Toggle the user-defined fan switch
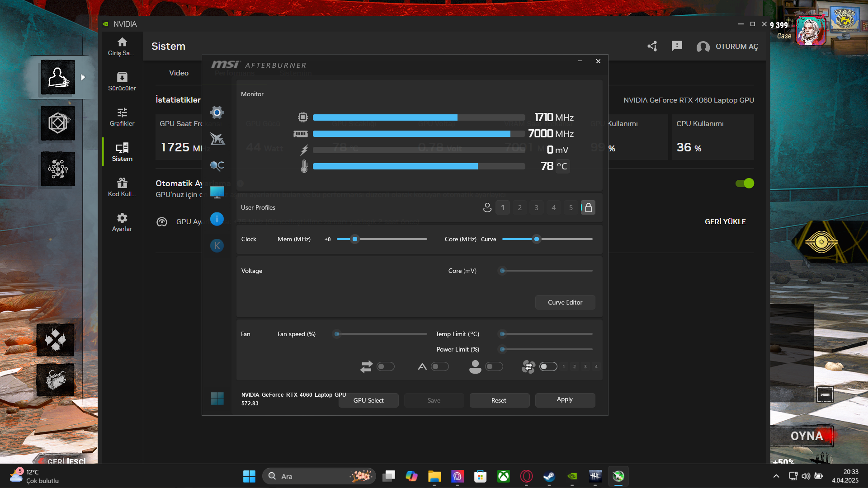The image size is (868, 488). [494, 366]
